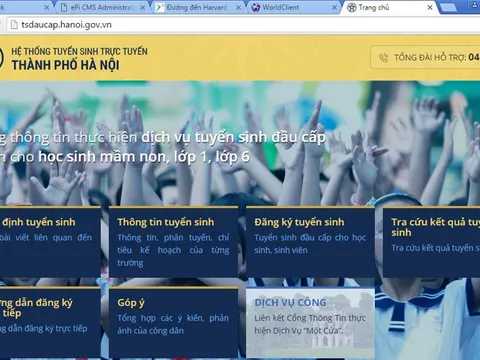The height and width of the screenshot is (360, 480).
Task: Open the Dịch vụ công card
Action: pos(310,322)
